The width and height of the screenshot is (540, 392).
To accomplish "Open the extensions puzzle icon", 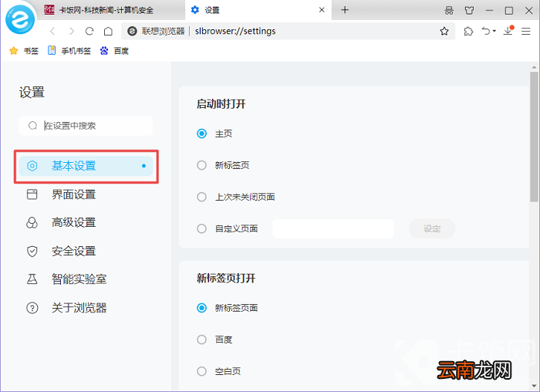I will pos(468,32).
